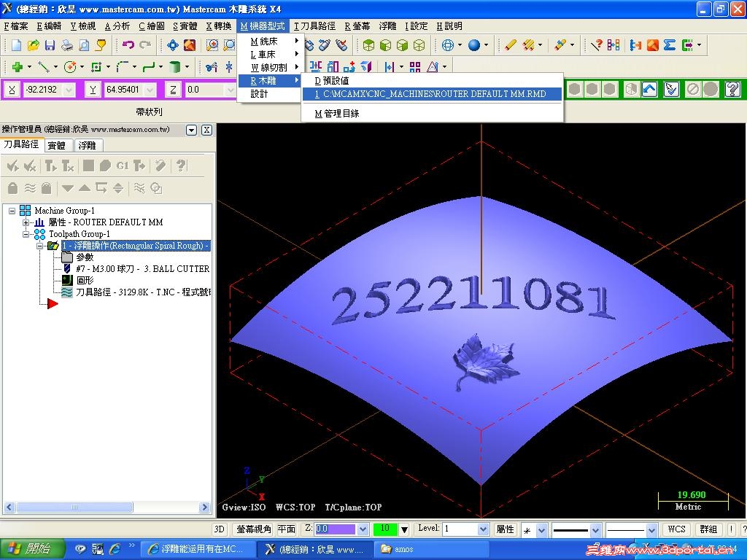Collapse the Machine Group-1 tree node
The width and height of the screenshot is (747, 560).
coord(12,211)
